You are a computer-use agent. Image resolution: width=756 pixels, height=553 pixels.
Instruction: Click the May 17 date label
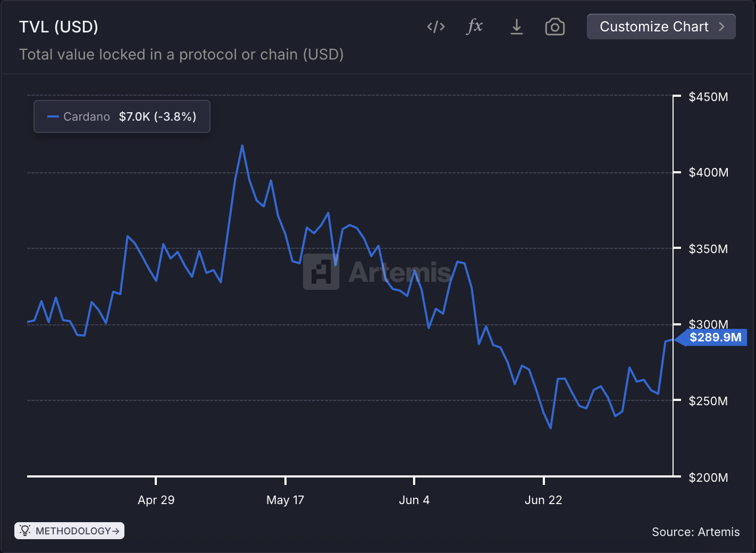tap(285, 500)
